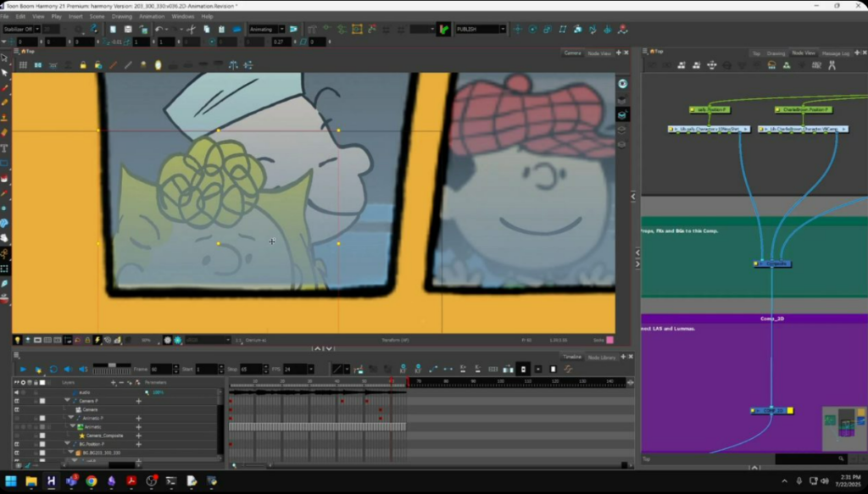The height and width of the screenshot is (494, 868).
Task: Click the light bulb icon below camera view
Action: click(x=17, y=340)
